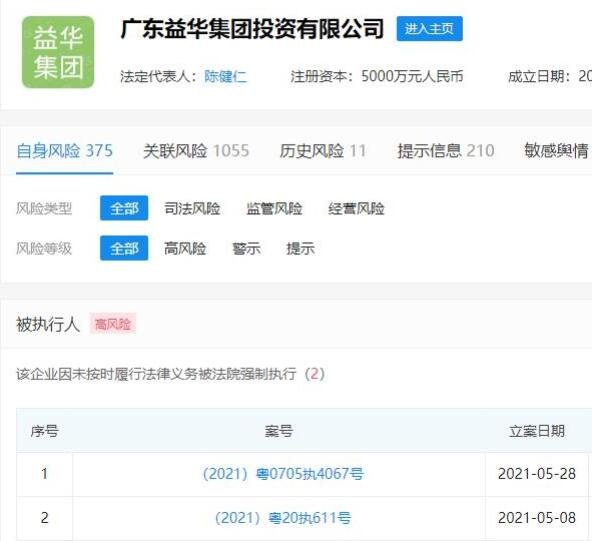The height and width of the screenshot is (541, 601).
Task: Open case (2021)粤0705执4067号
Action: (x=283, y=474)
